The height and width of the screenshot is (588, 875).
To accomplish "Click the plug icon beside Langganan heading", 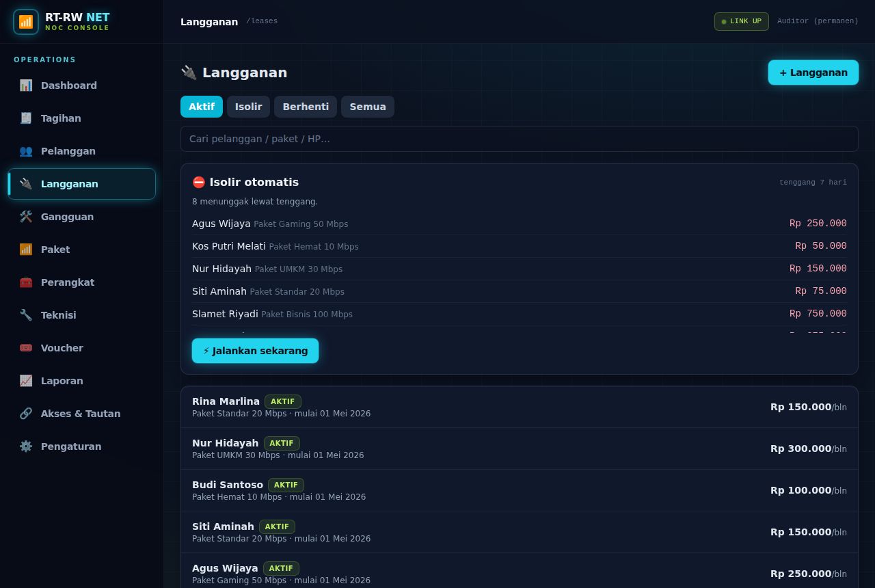I will [189, 72].
